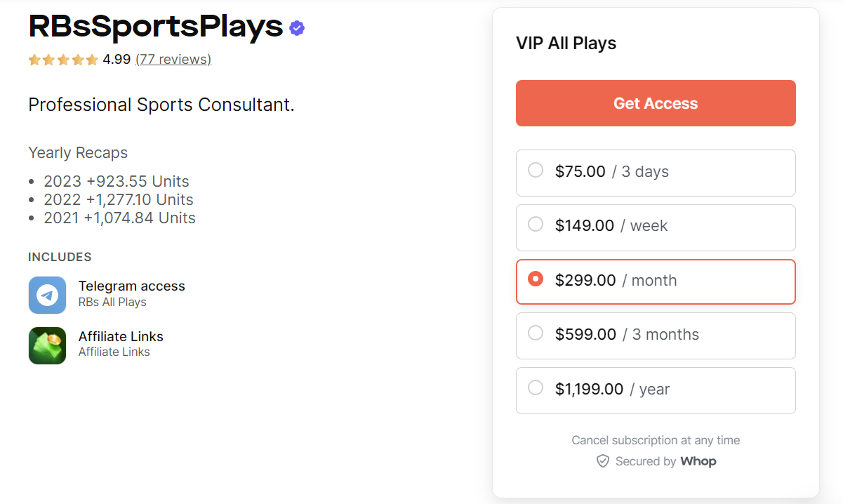
Task: Click the fifth star in the rating
Action: (x=93, y=60)
